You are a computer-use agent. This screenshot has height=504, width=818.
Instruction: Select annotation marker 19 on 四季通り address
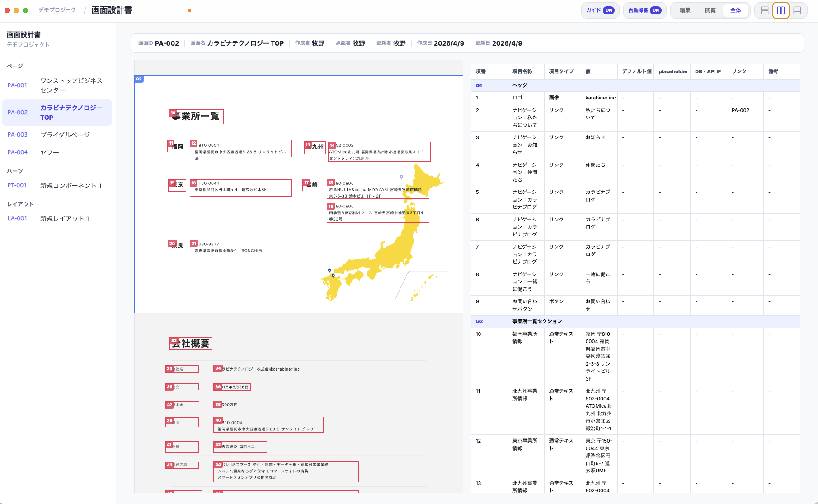tap(331, 207)
